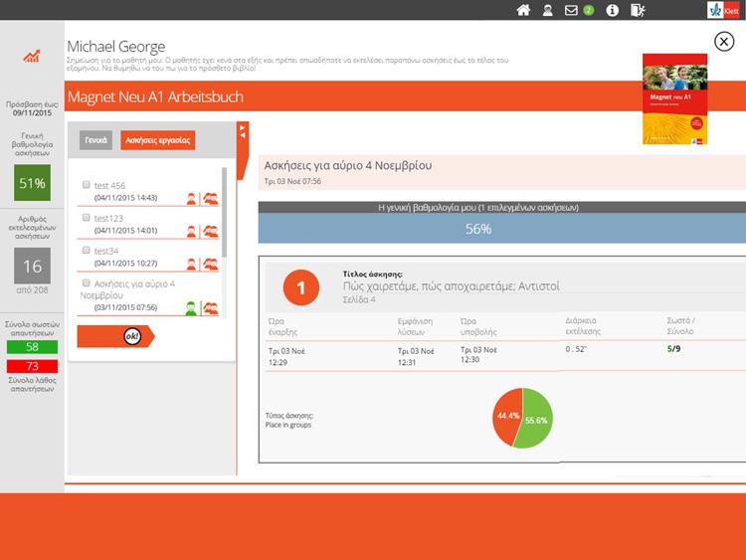Click the 5/9 correct total score
746x560 pixels.
(x=673, y=349)
